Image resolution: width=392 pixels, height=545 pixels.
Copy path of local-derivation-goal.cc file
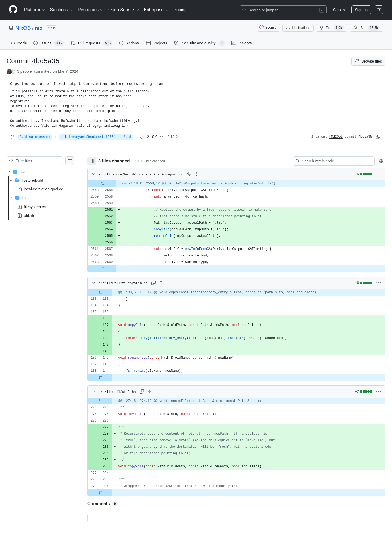coord(189,174)
